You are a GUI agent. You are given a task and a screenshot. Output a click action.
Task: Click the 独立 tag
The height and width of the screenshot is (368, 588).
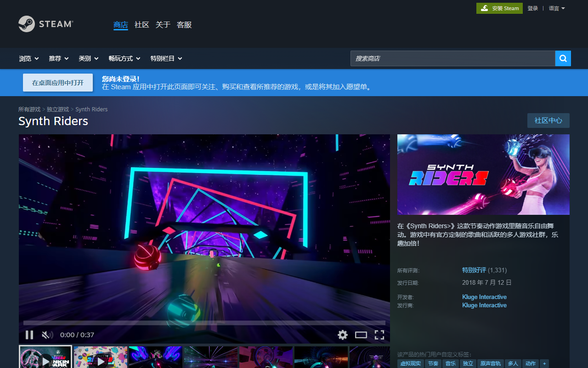point(468,363)
